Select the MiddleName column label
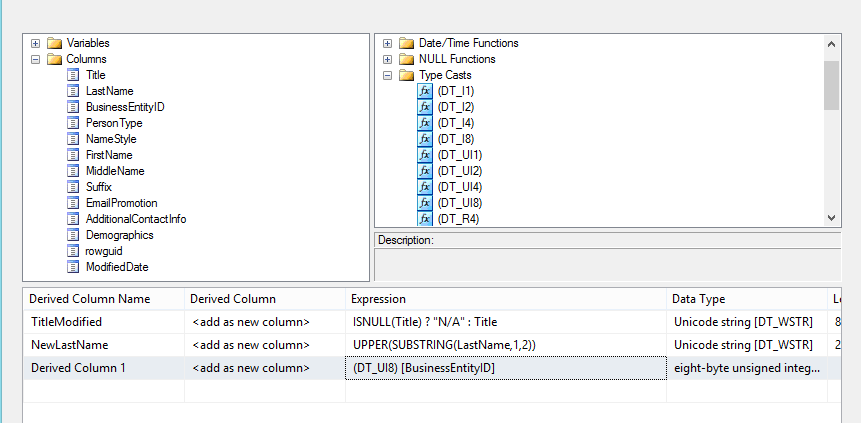Screen dimensions: 861x423 115,171
